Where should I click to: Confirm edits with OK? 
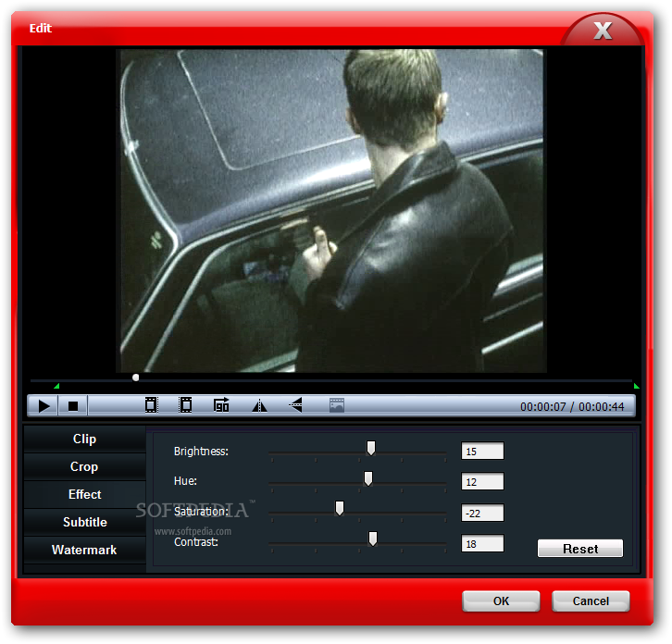pyautogui.click(x=501, y=601)
